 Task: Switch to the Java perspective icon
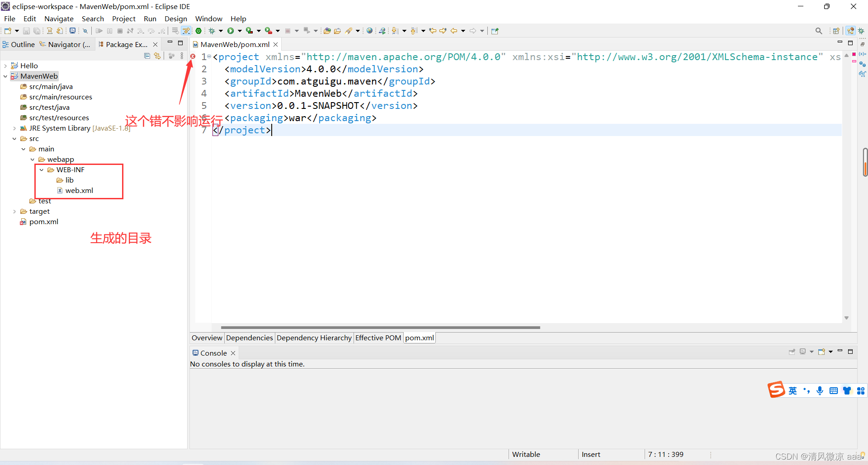[851, 31]
